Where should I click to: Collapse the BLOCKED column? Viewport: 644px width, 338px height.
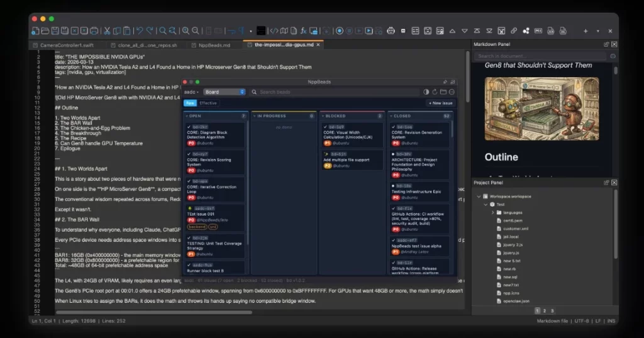(x=323, y=116)
